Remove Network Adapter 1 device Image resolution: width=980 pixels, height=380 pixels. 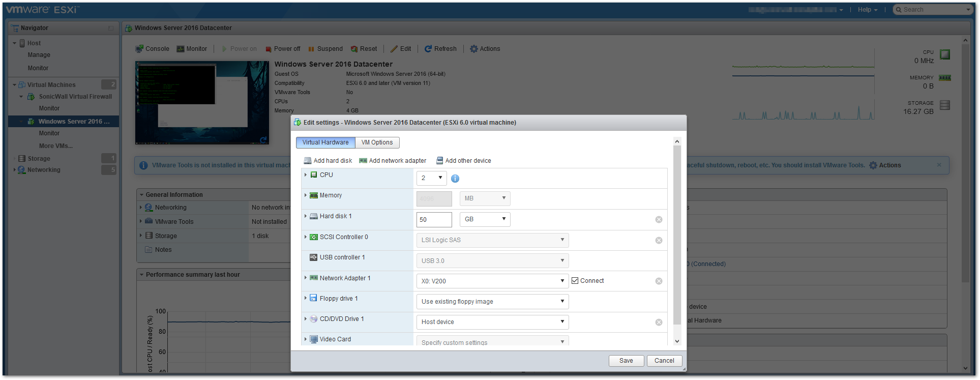[659, 281]
